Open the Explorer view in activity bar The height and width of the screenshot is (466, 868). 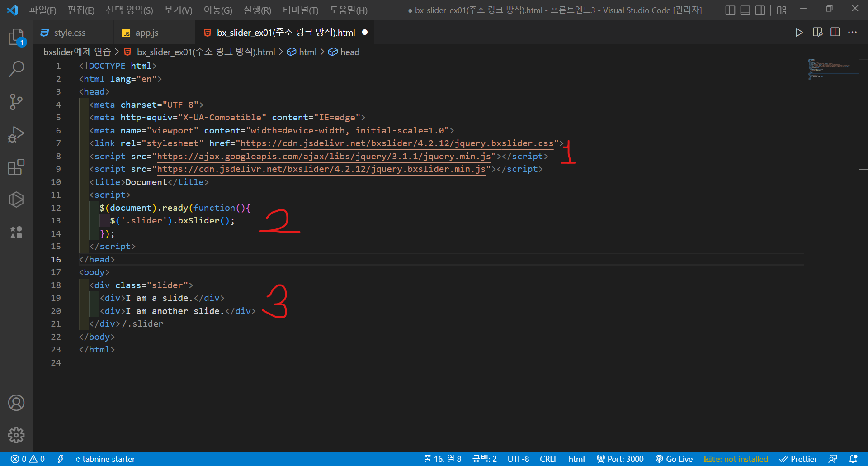point(16,37)
